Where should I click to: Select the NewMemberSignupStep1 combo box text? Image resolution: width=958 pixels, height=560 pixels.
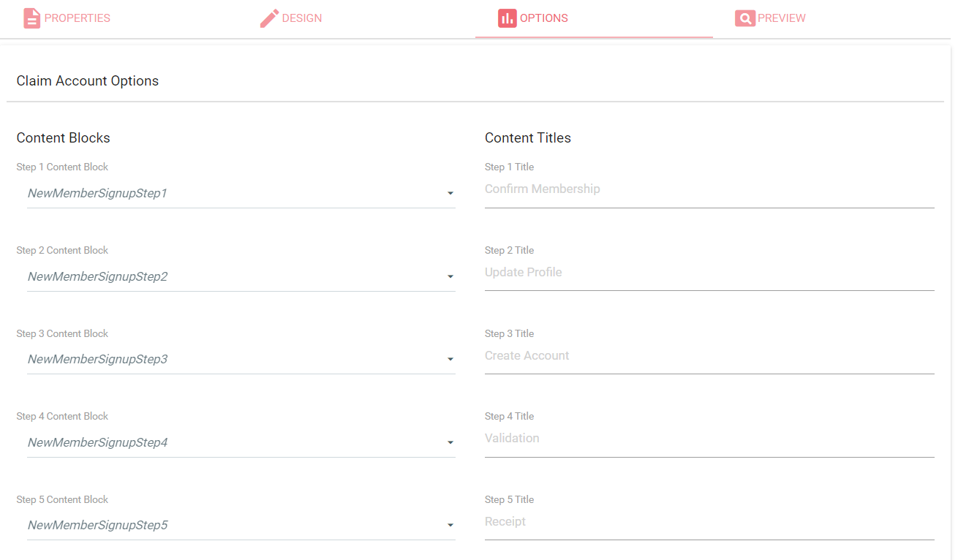(x=98, y=194)
